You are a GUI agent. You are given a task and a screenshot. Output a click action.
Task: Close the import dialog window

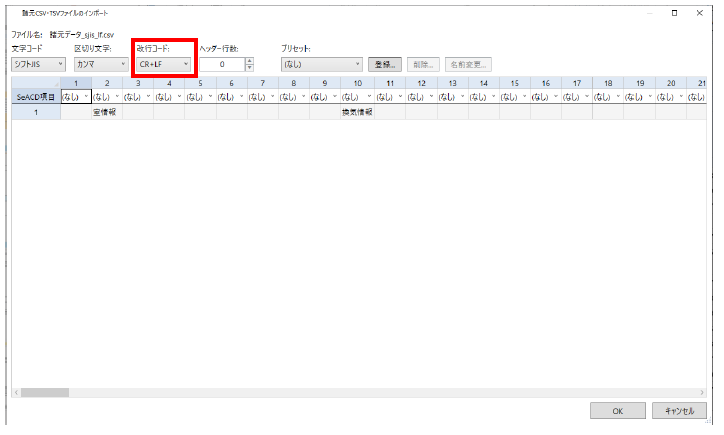pyautogui.click(x=699, y=12)
